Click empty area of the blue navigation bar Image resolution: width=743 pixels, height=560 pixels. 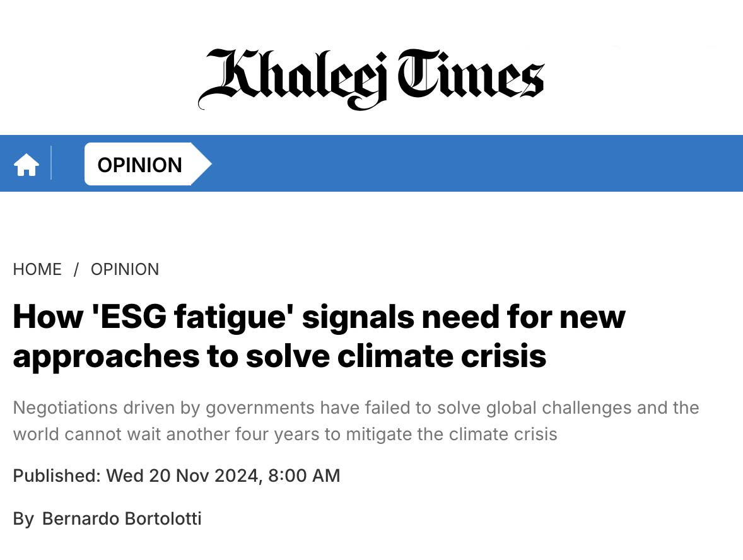(x=473, y=163)
